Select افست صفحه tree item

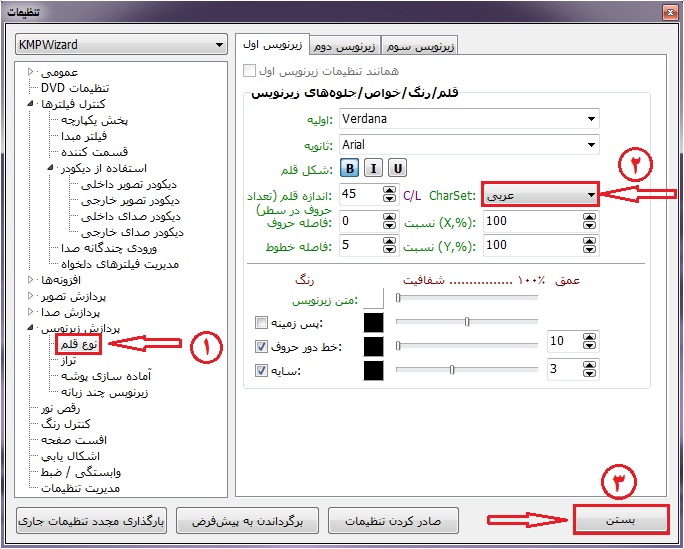coord(74,440)
